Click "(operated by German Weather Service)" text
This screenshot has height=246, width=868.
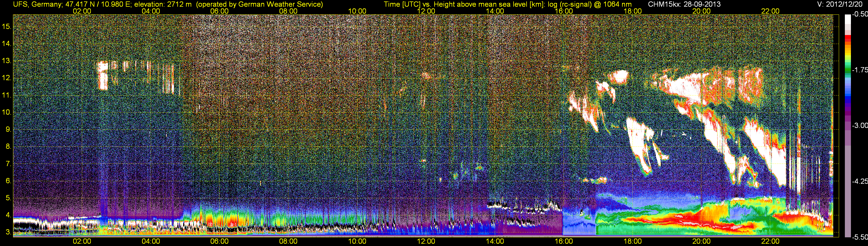(x=259, y=4)
